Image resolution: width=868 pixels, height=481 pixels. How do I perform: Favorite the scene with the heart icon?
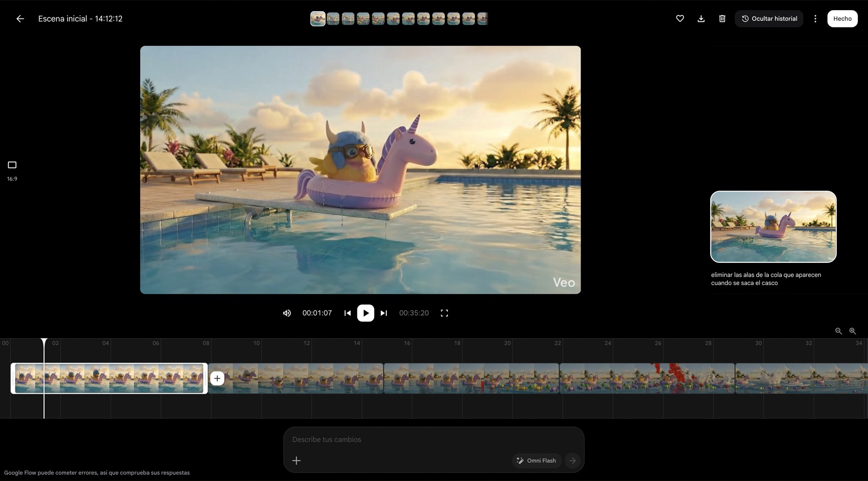click(680, 19)
